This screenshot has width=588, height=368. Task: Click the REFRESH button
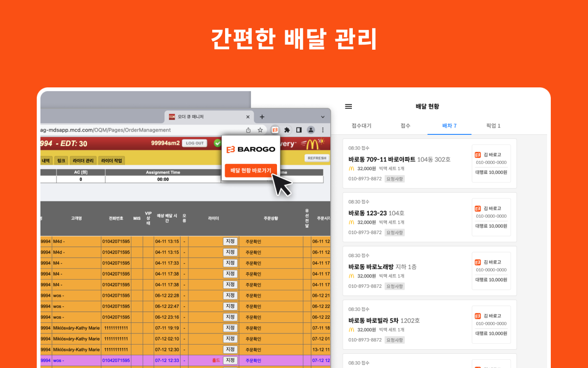(x=317, y=158)
